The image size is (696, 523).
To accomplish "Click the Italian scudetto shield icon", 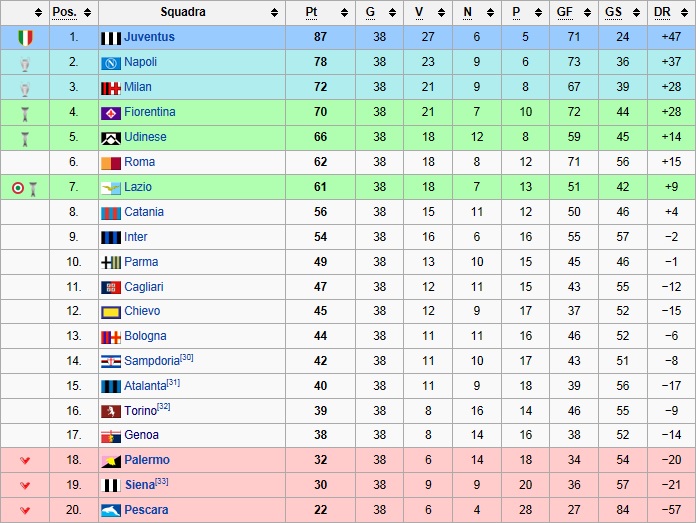I will (x=25, y=38).
